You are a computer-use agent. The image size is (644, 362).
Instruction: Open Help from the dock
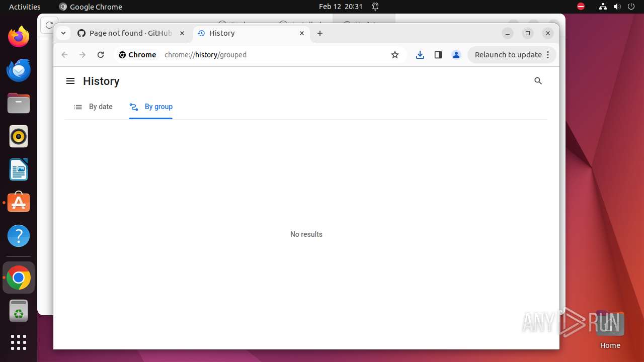[x=19, y=236]
